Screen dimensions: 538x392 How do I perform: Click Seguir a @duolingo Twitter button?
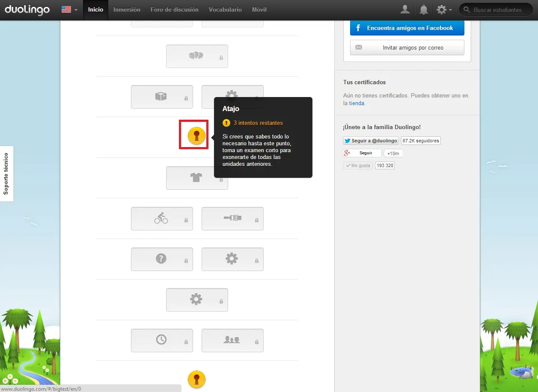[x=371, y=141]
